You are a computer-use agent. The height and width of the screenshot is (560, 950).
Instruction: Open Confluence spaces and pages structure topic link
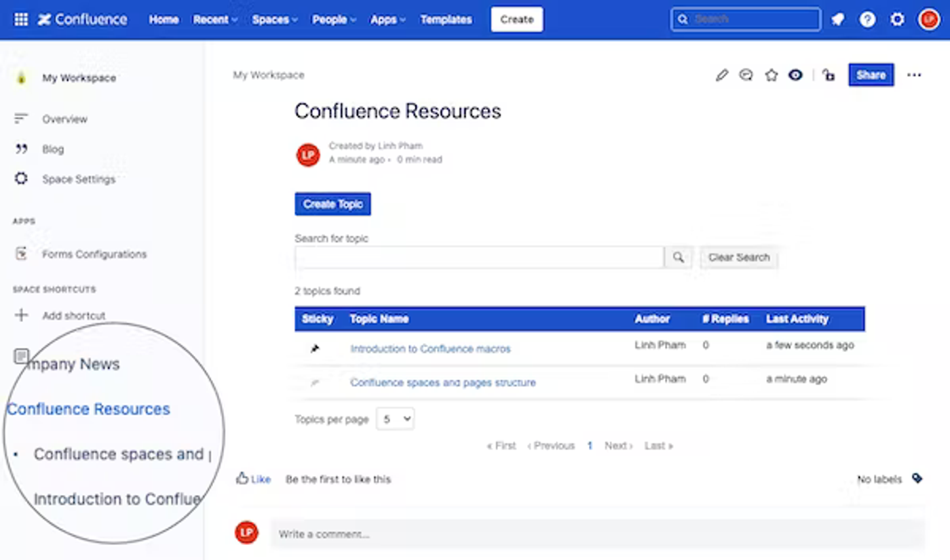coord(443,382)
